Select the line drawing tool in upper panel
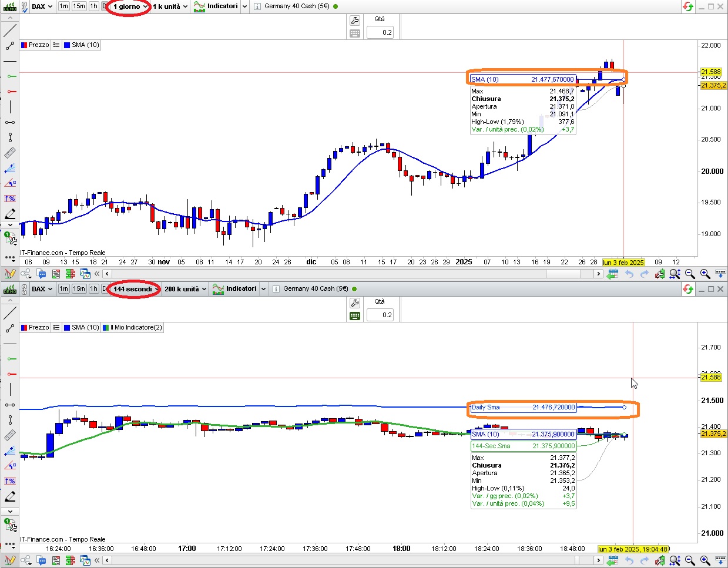 (x=10, y=31)
